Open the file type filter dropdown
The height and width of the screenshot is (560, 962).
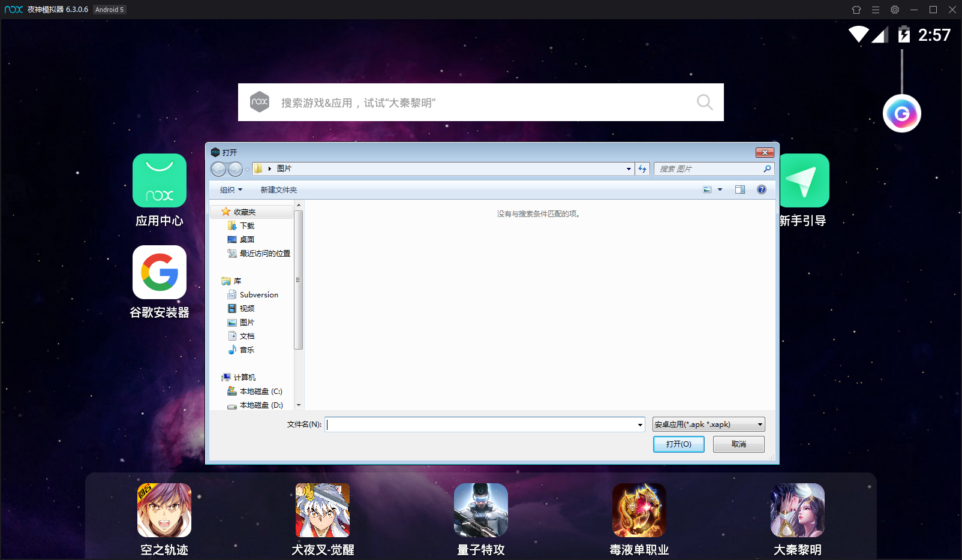pyautogui.click(x=708, y=424)
